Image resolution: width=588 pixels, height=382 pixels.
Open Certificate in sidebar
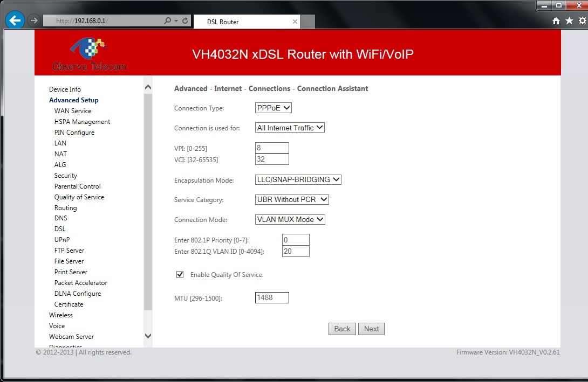click(69, 304)
